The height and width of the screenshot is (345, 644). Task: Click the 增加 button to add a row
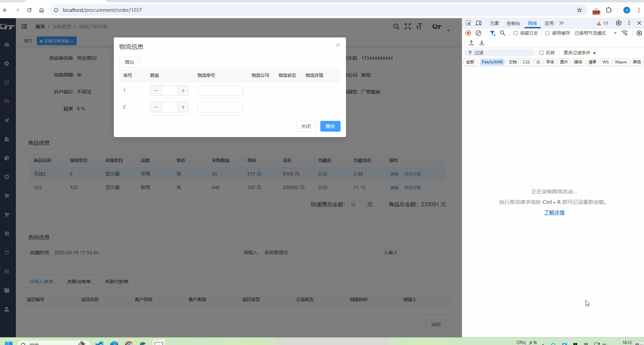[129, 62]
